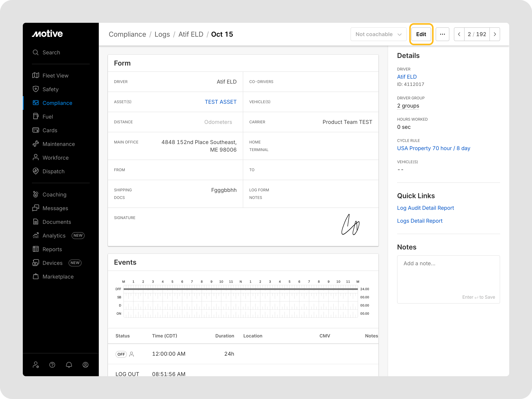
Task: Open USA Property 70 hour cycle rule
Action: (433, 148)
